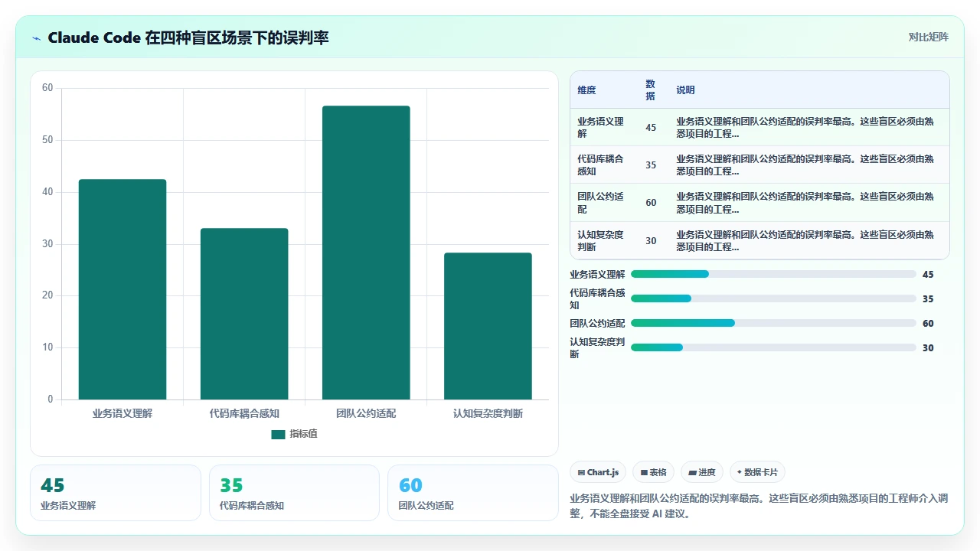Click the y-axis tick label 40
Screen dimensions: 980x551
(47, 192)
